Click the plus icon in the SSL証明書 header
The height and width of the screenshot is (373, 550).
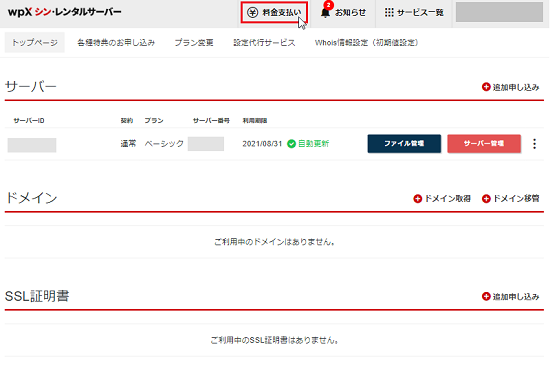click(486, 297)
